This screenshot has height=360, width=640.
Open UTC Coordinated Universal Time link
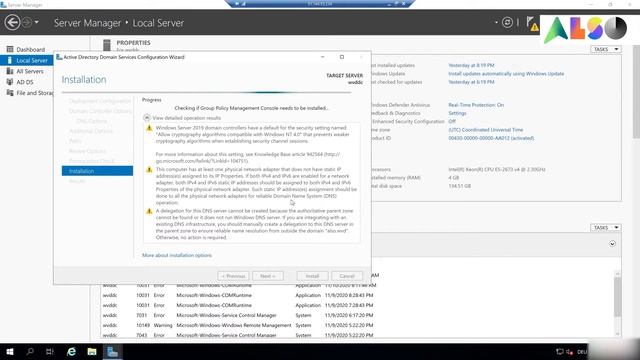485,130
